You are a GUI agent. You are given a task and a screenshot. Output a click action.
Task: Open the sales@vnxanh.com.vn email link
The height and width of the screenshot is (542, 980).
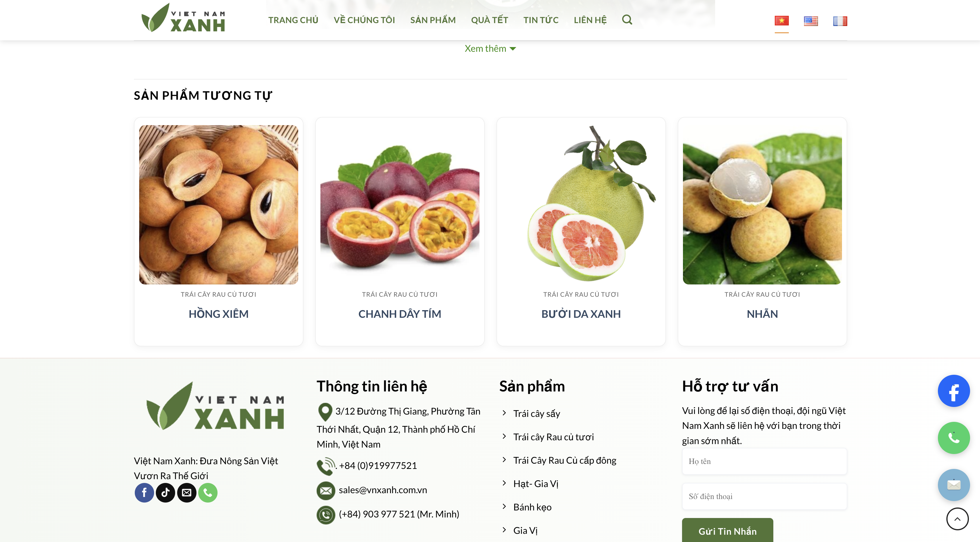point(382,490)
